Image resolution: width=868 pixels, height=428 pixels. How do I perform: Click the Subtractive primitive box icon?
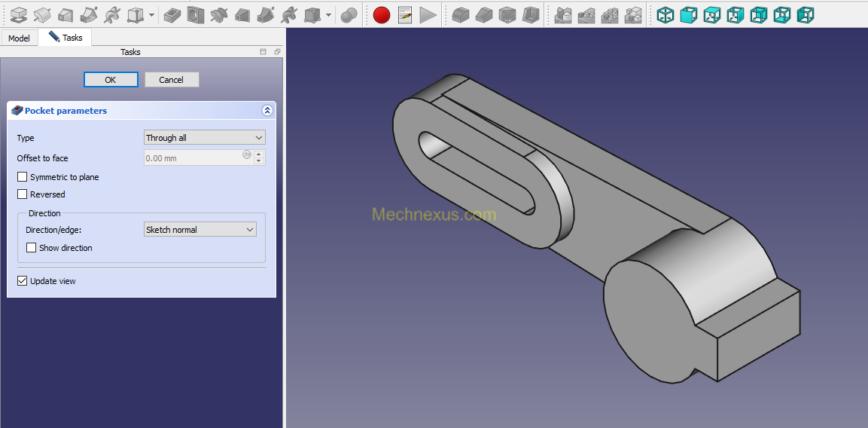coord(312,15)
